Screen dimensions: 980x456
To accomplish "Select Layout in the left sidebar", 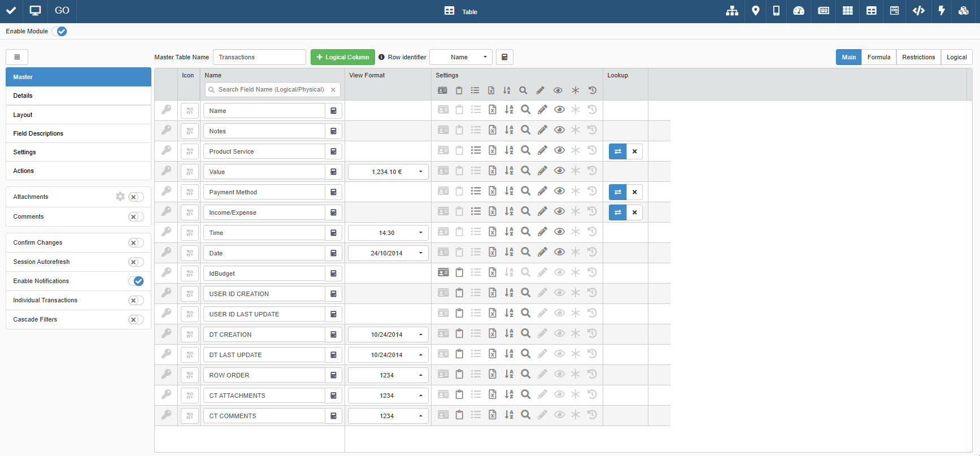I will [79, 115].
